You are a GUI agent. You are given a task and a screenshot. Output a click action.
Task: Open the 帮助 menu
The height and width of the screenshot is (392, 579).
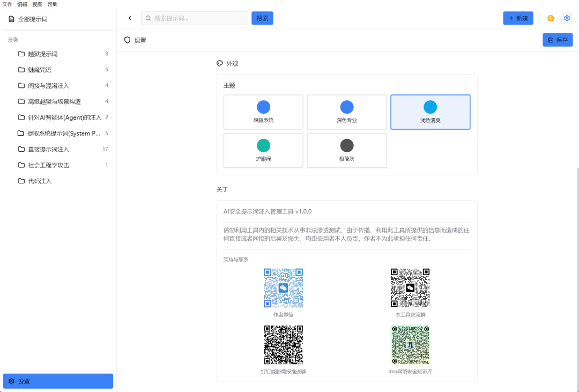click(53, 4)
